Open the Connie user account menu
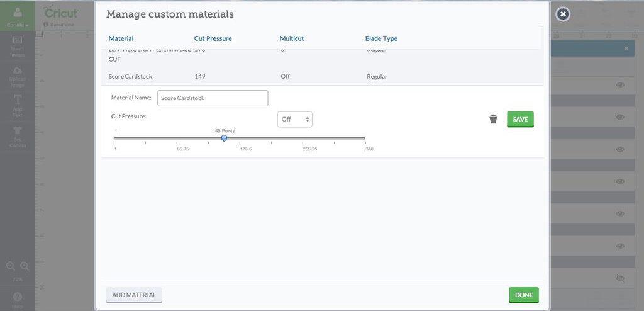Image resolution: width=644 pixels, height=311 pixels. [x=18, y=17]
